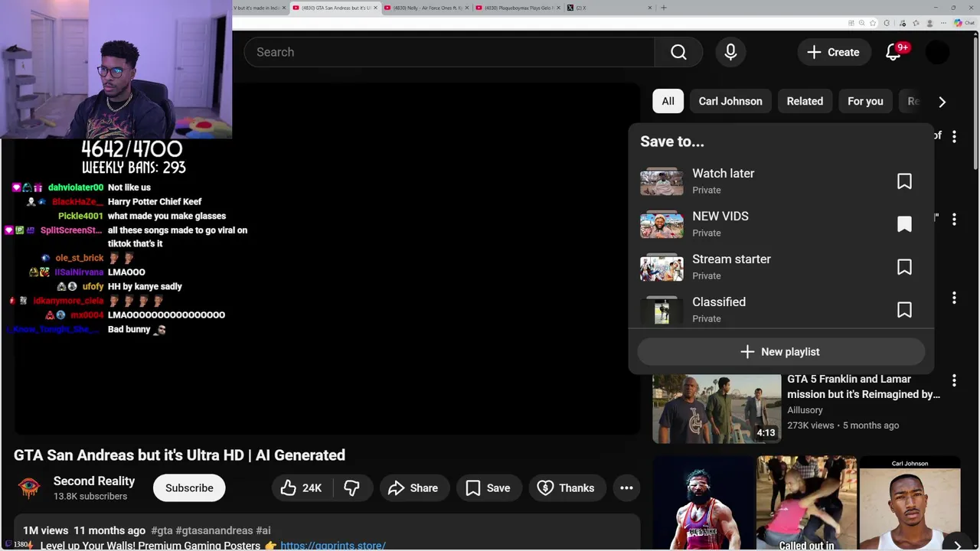Image resolution: width=980 pixels, height=551 pixels.
Task: Open the Carl Johnson short thumbnail
Action: click(x=910, y=504)
